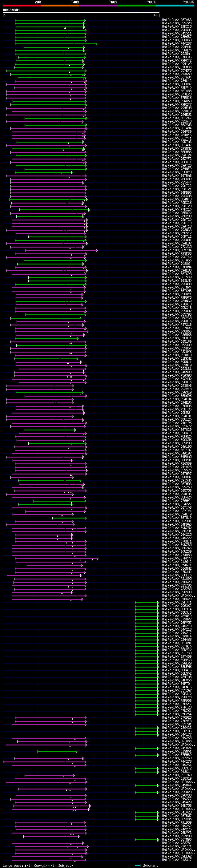Click label UniRef100_P10771
Image resolution: width=197 pixels, height=868 pixels.
177,846
